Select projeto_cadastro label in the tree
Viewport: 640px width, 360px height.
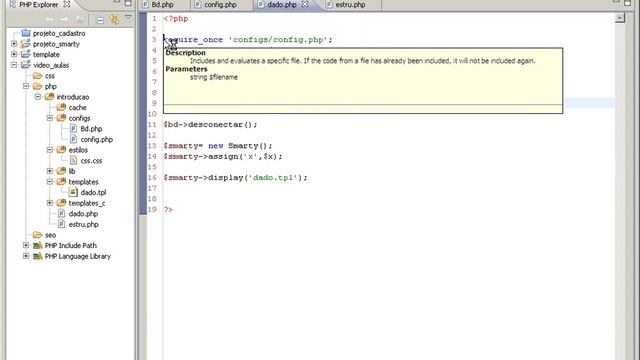pyautogui.click(x=59, y=33)
